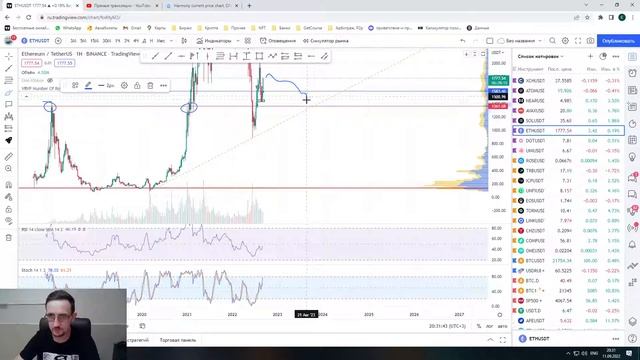This screenshot has height=360, width=640.
Task: Click the ETHUSDT symbol search in top toolbar
Action: tap(36, 41)
